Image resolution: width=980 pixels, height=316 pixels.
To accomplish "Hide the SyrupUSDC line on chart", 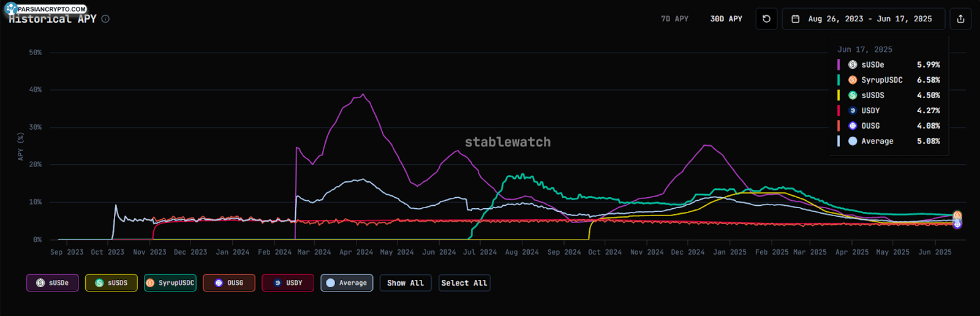I will [170, 283].
